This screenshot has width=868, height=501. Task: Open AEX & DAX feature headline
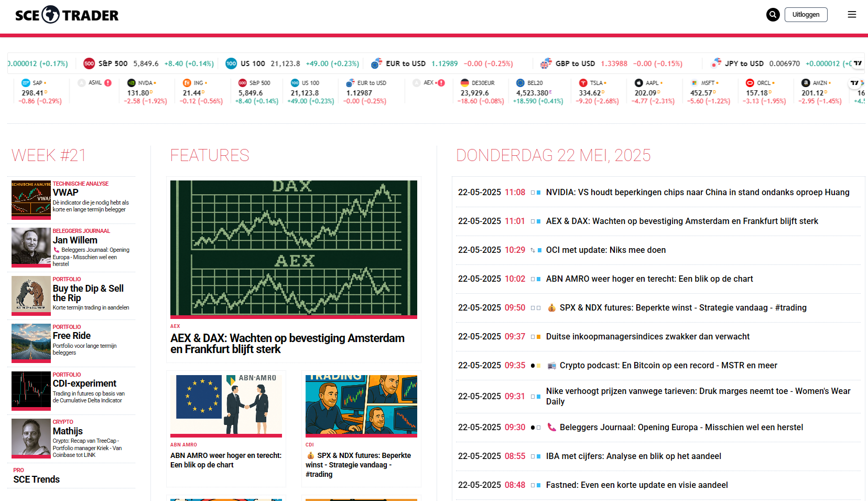(x=287, y=344)
